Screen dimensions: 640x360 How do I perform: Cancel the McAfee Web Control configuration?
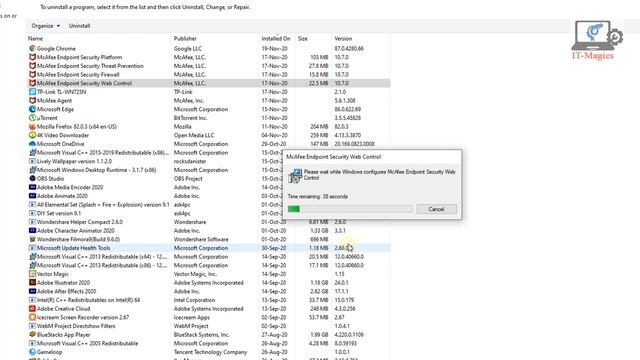(x=436, y=209)
